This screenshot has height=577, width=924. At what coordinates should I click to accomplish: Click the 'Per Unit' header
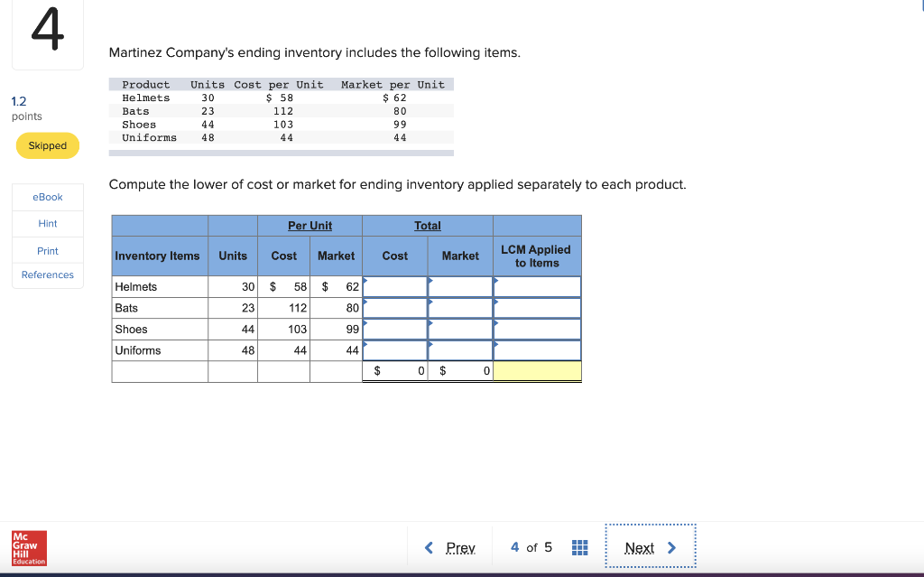pyautogui.click(x=310, y=226)
